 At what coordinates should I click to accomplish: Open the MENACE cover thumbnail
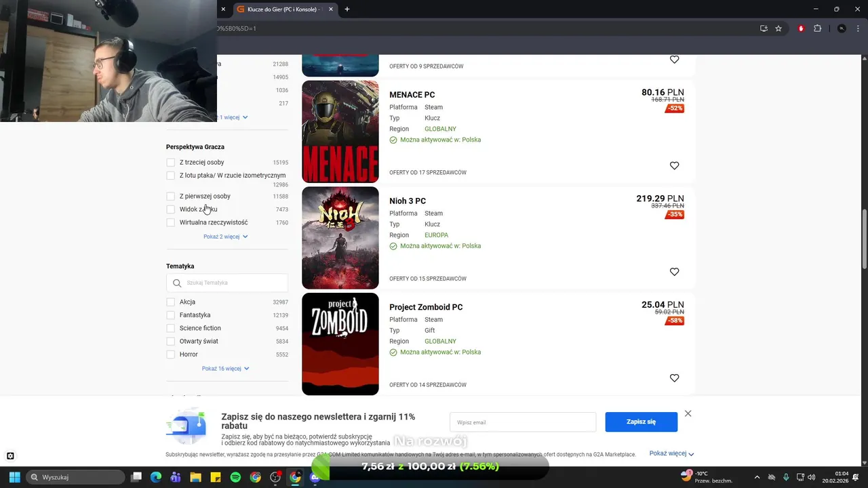(340, 131)
